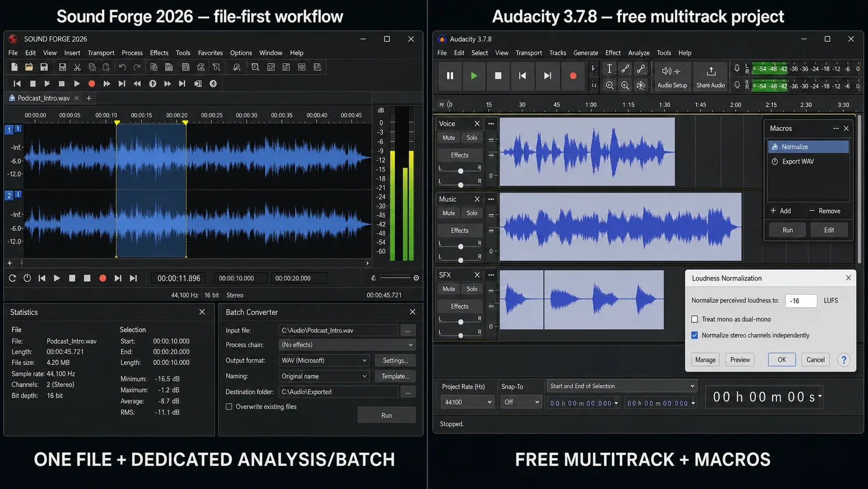Viewport: 868px width, 489px height.
Task: Mute the Music track
Action: (449, 213)
